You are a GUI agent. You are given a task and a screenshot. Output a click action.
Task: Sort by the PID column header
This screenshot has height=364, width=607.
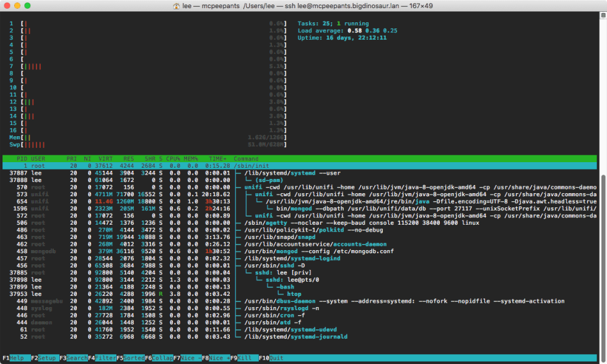point(22,158)
